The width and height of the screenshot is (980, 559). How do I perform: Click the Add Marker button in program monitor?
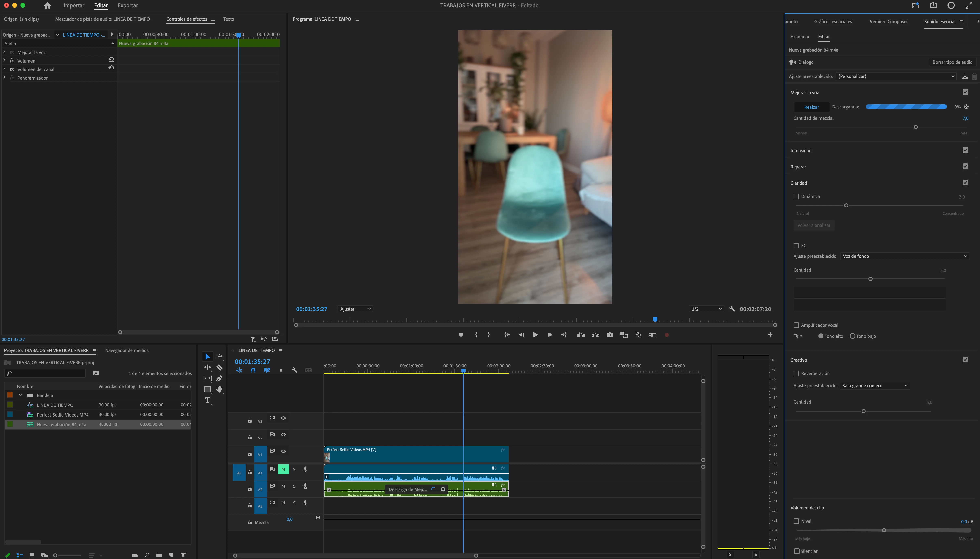pos(461,335)
